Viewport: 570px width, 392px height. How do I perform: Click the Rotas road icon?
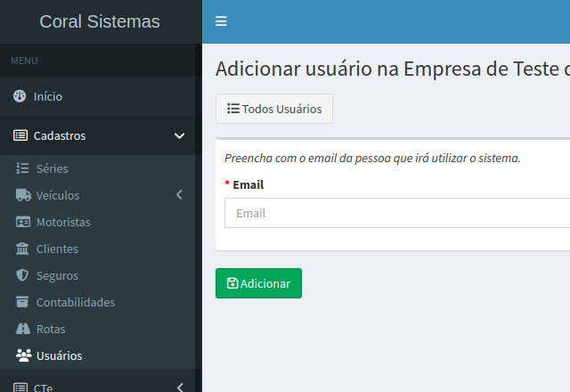coord(23,329)
